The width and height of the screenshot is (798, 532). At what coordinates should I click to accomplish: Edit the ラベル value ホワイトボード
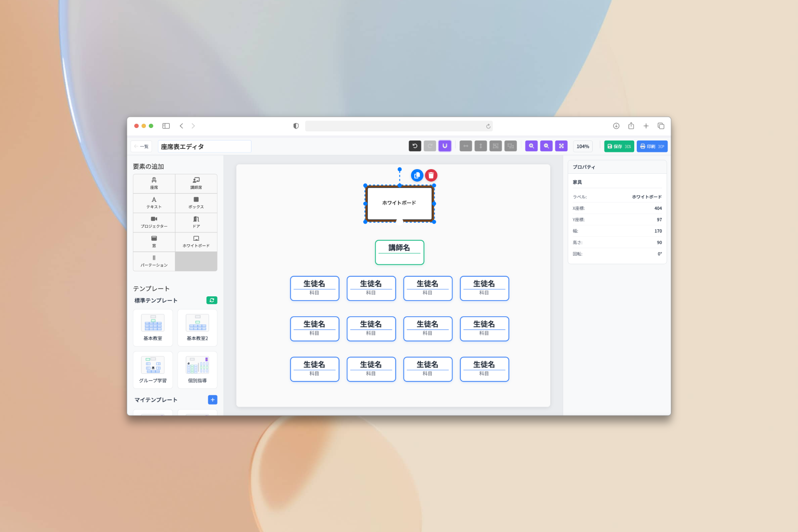tap(647, 197)
